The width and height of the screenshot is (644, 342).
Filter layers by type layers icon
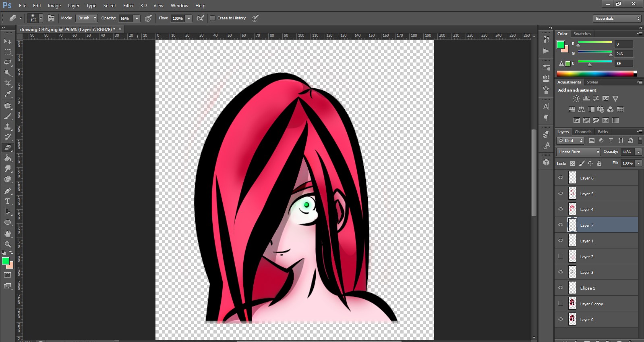pos(611,141)
